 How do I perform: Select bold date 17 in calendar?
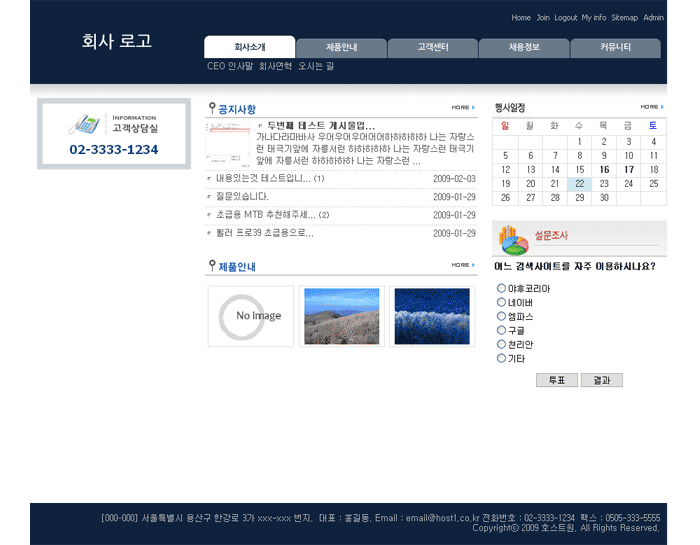click(629, 170)
